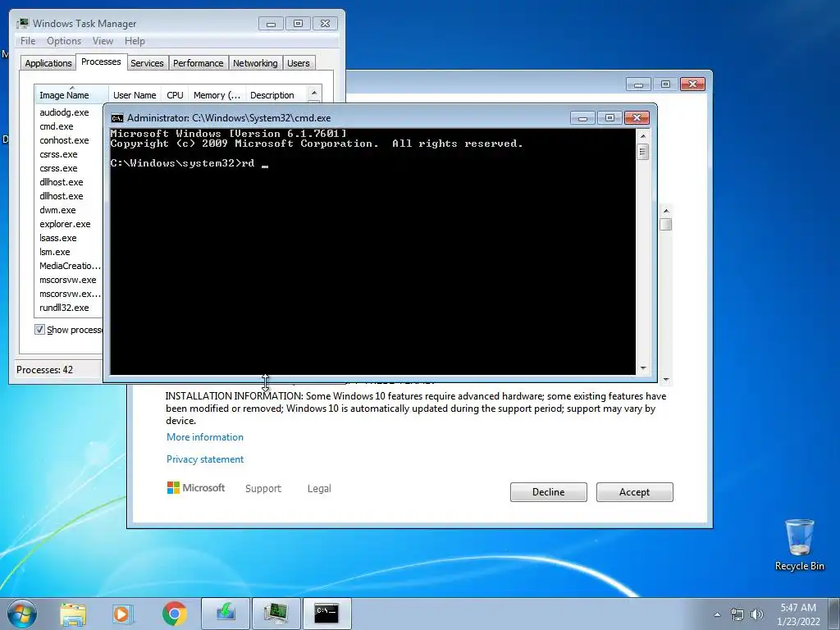The height and width of the screenshot is (630, 840).
Task: Click the Support link
Action: pos(263,489)
